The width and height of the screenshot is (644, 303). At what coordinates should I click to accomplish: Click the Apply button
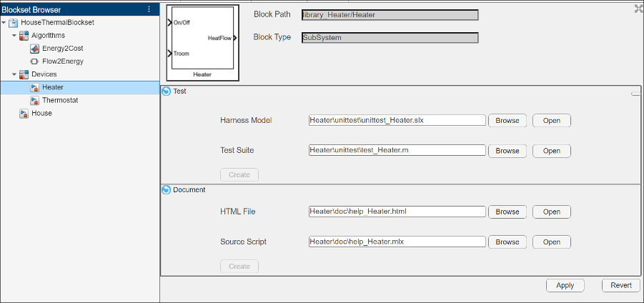pos(565,285)
